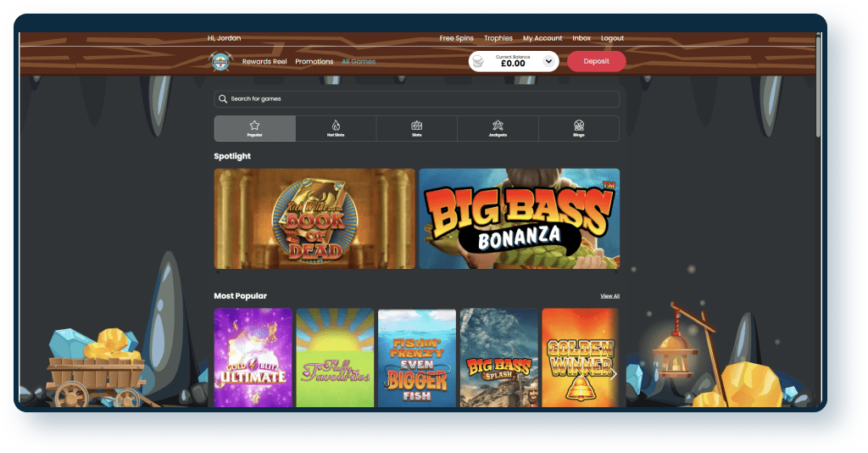Image resolution: width=868 pixels, height=453 pixels.
Task: Select the Bingo ball icon
Action: click(x=579, y=126)
